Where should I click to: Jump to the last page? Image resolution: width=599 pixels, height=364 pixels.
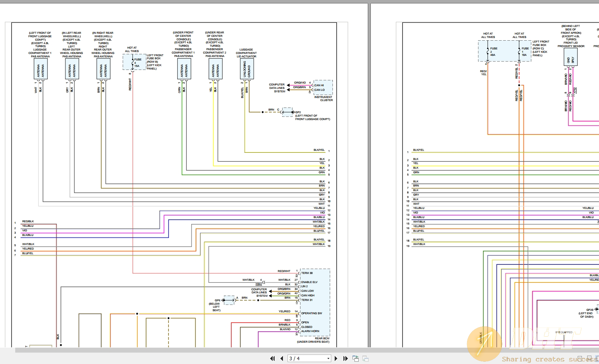pyautogui.click(x=345, y=358)
